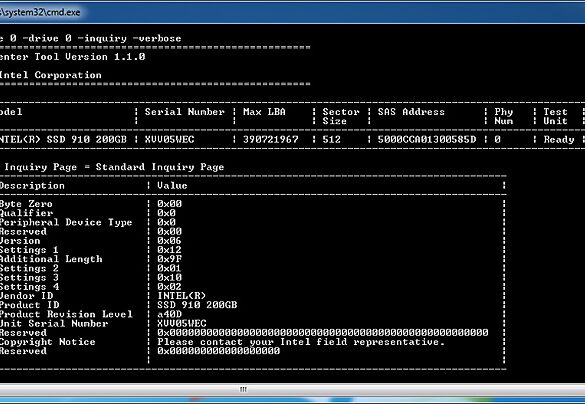This screenshot has height=404, width=585.
Task: Click the 'Settings 2' row label
Action: pos(29,268)
